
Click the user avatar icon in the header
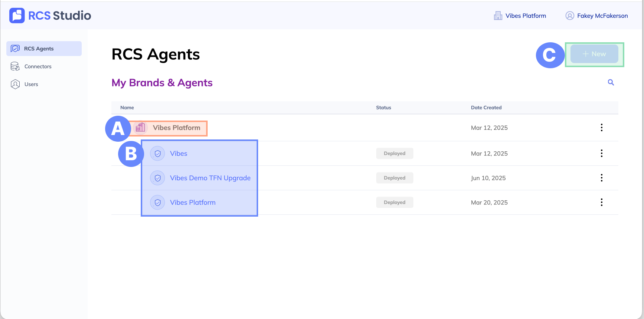click(570, 16)
